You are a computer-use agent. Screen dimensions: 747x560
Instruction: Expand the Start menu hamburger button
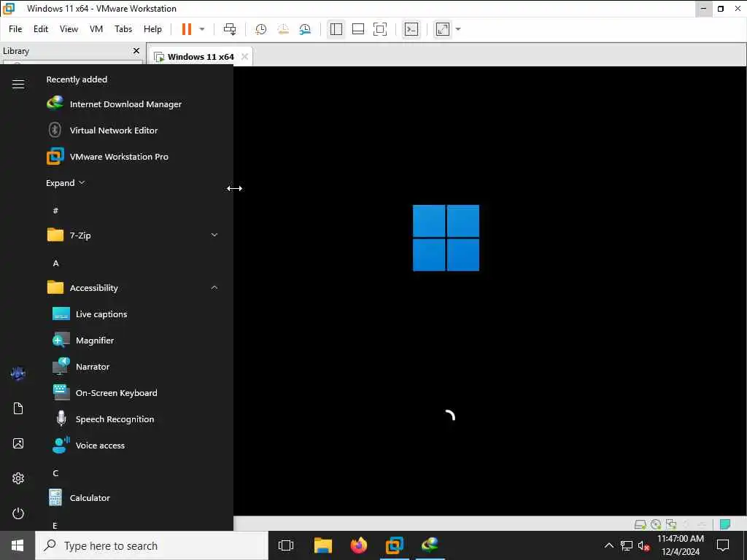(x=18, y=85)
